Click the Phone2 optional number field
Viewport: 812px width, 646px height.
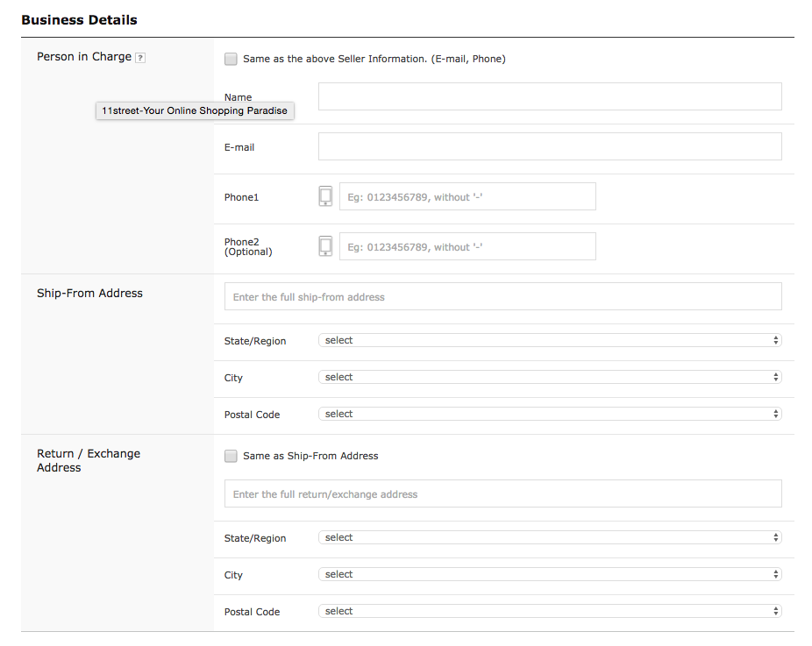click(x=467, y=246)
